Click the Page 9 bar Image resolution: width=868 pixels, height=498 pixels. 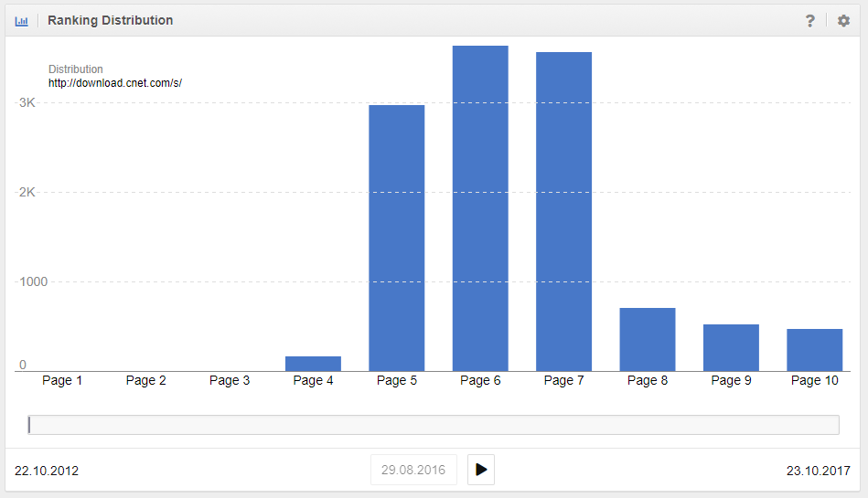click(x=731, y=347)
